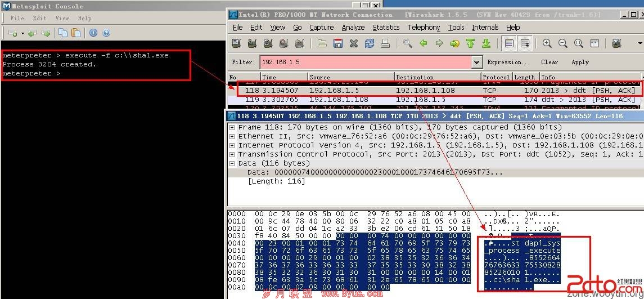Click the blue question-mark help icon in Metasploit Console
Screen dimensions: 644x299
pyautogui.click(x=106, y=33)
